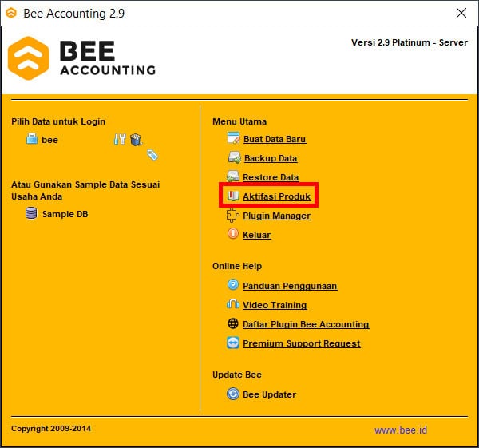479x448 pixels.
Task: Click the trash bin icon beside bee
Action: 136,139
